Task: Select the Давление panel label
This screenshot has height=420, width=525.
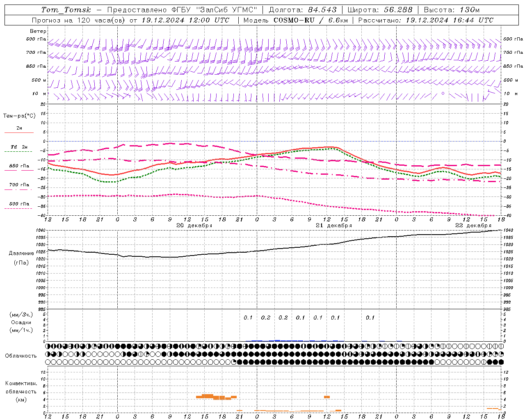Action: [x=21, y=253]
